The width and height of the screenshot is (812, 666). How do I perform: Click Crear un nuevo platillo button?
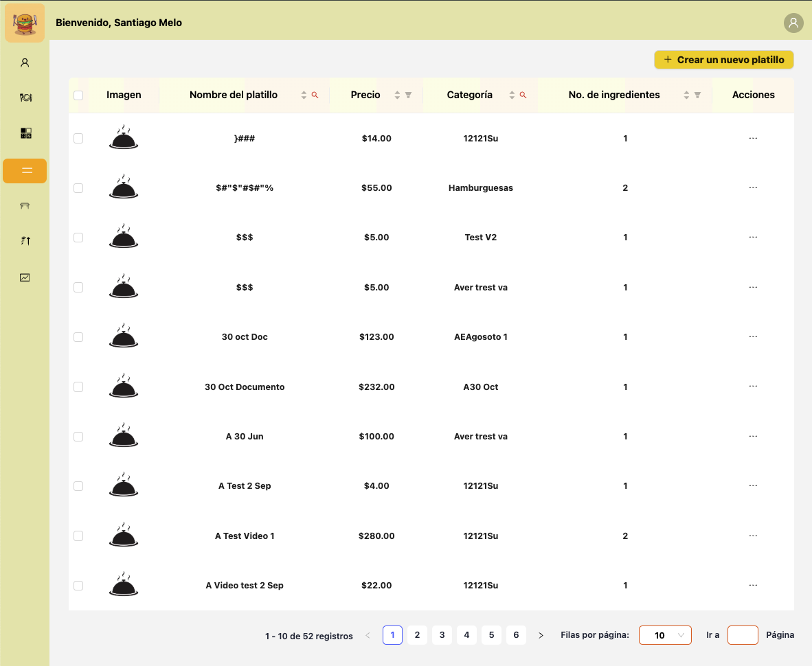coord(723,60)
